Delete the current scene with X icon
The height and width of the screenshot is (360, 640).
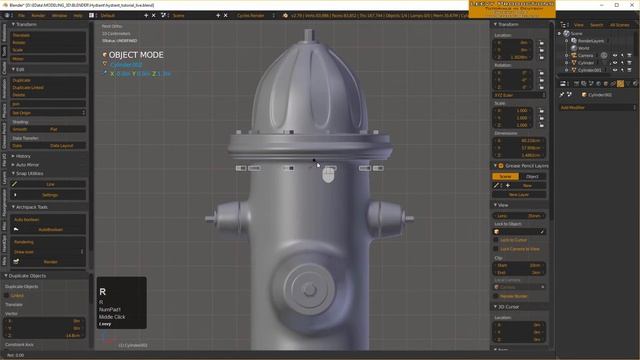226,16
